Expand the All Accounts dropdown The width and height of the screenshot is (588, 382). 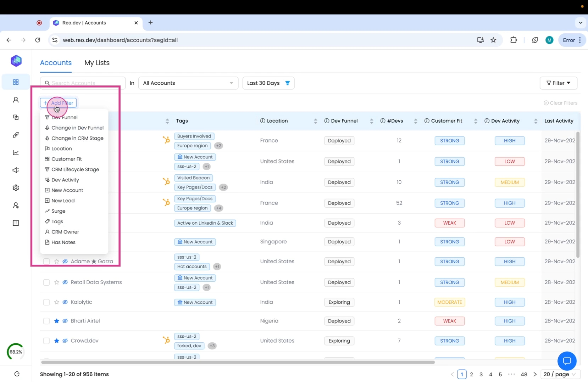[x=188, y=83]
